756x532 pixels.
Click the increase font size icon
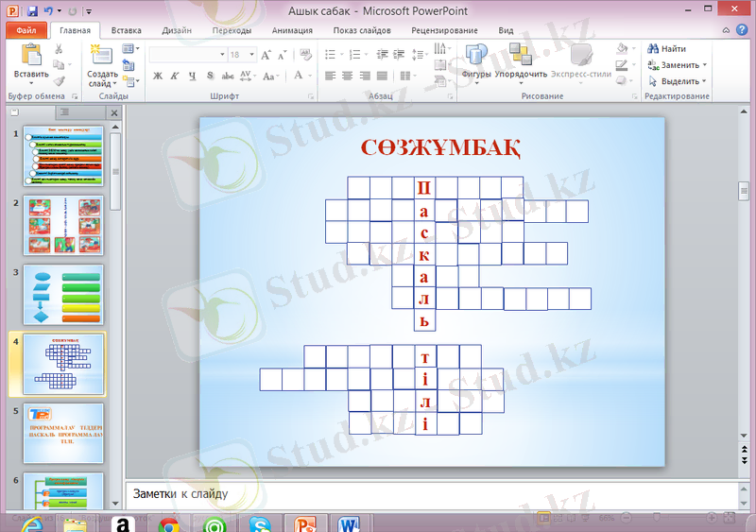click(267, 55)
